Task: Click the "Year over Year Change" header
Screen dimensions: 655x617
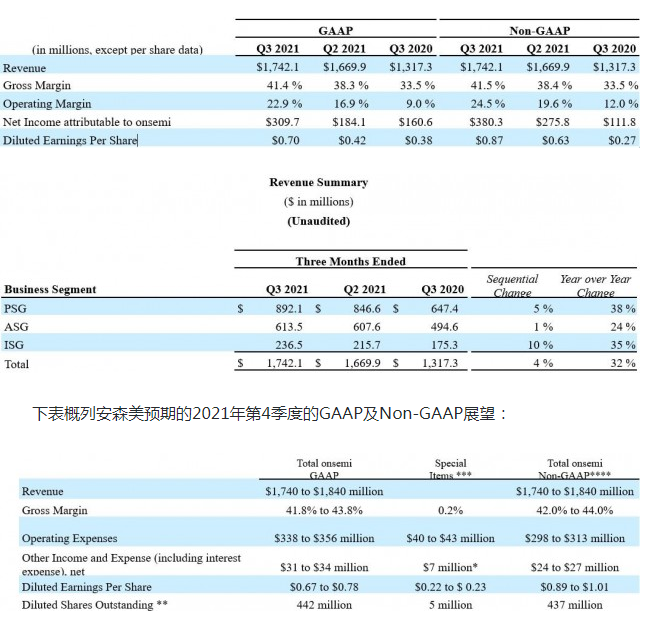Action: (x=595, y=286)
